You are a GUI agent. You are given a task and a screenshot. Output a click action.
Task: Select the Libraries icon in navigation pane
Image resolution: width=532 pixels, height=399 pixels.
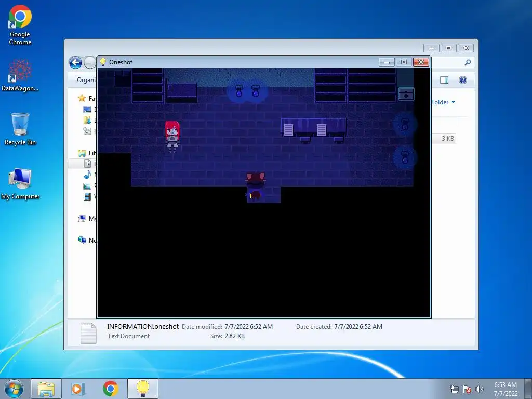82,153
